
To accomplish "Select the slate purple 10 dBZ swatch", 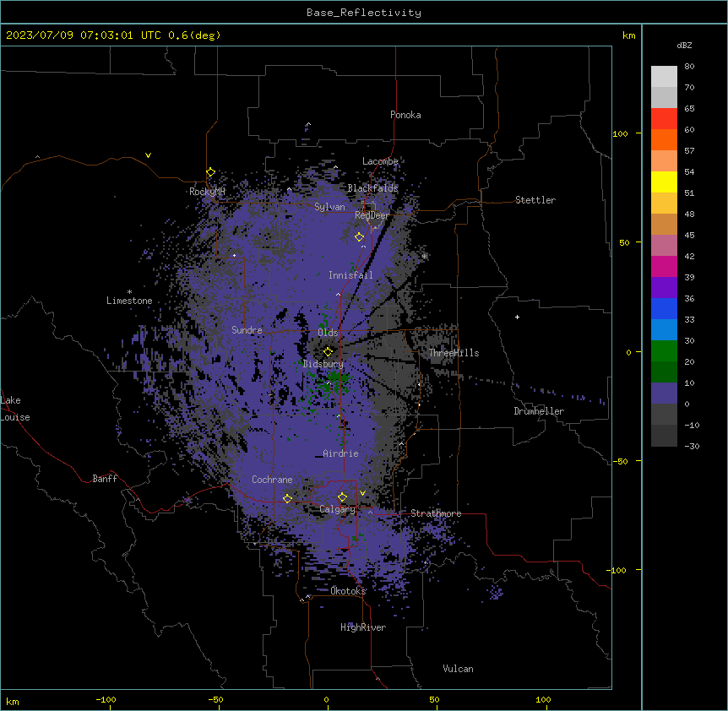I will [x=664, y=393].
